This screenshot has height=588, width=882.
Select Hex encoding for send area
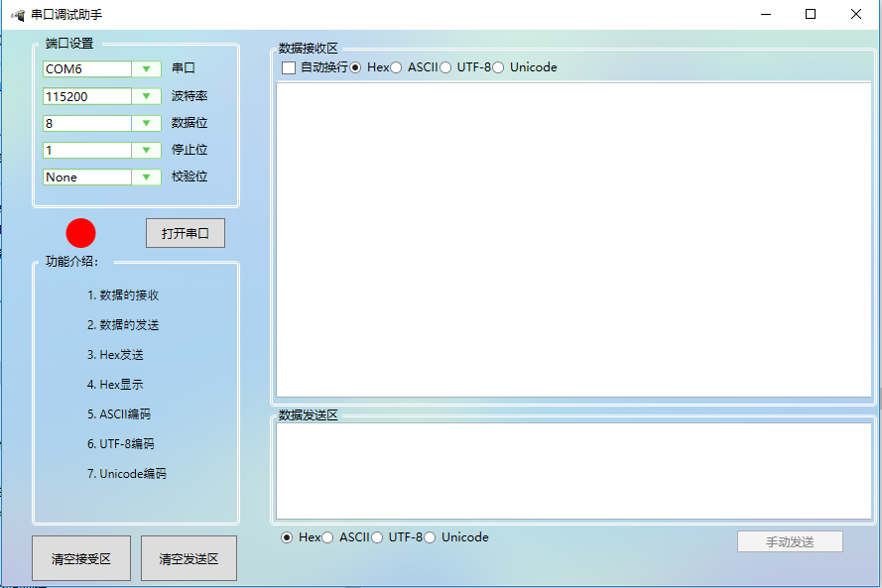coord(287,538)
